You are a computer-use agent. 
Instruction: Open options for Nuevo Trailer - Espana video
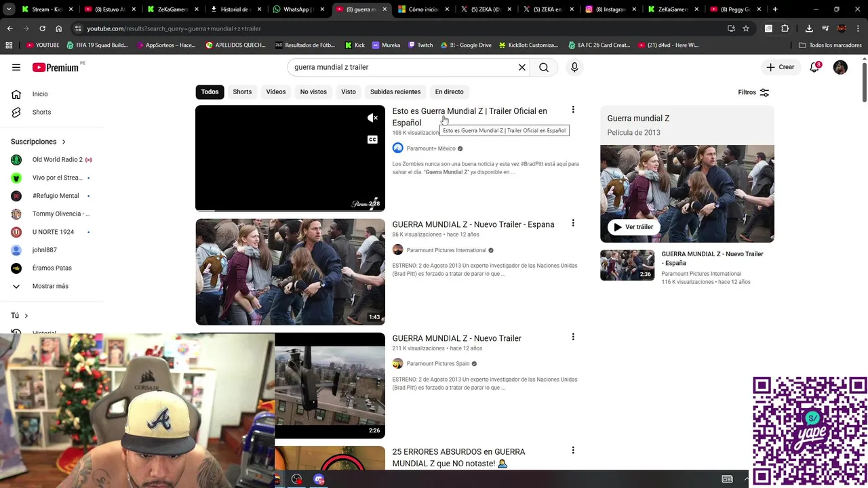coord(573,223)
